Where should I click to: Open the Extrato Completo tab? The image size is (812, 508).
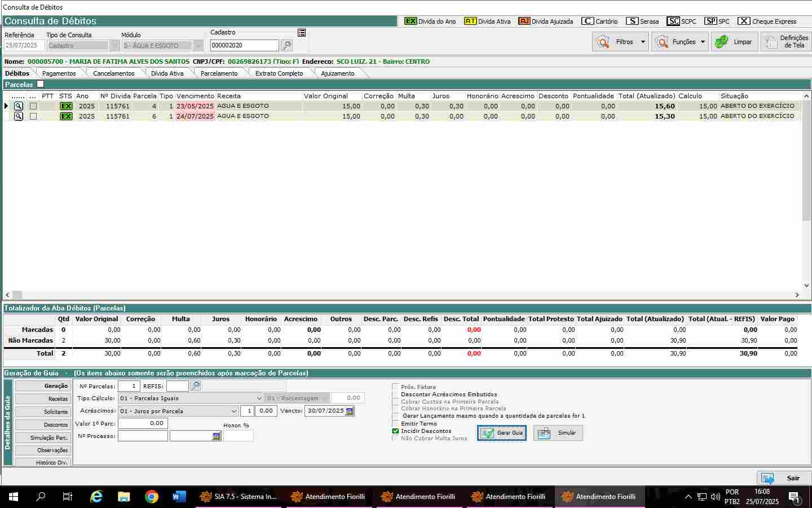(279, 73)
